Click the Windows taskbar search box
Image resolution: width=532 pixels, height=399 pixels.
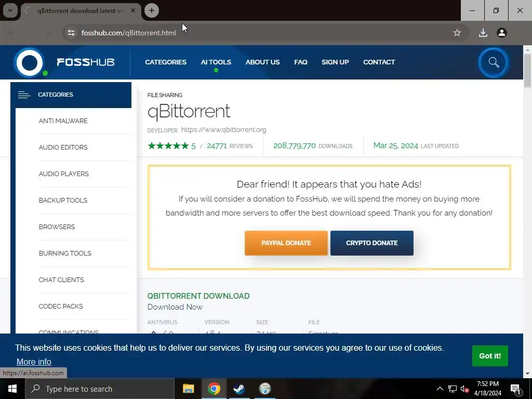tap(100, 389)
